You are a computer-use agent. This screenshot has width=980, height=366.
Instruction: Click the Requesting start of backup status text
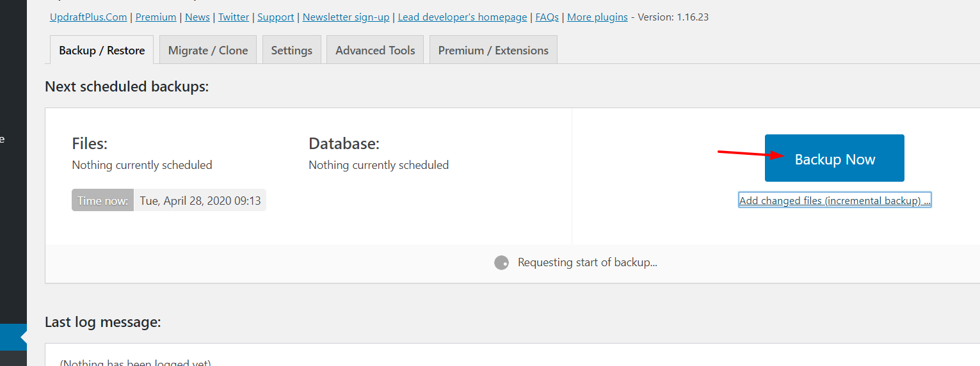point(588,262)
